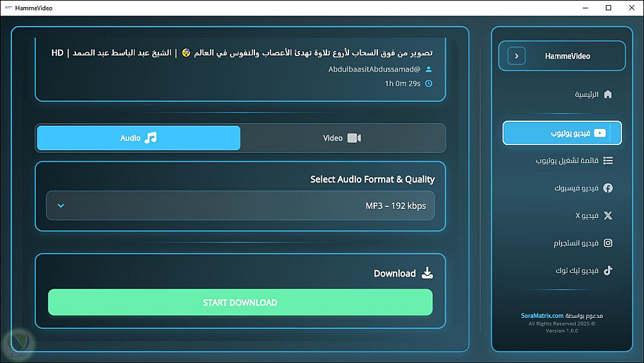Go to فيديو فيسبوك section
The image size is (644, 363).
pyautogui.click(x=583, y=188)
